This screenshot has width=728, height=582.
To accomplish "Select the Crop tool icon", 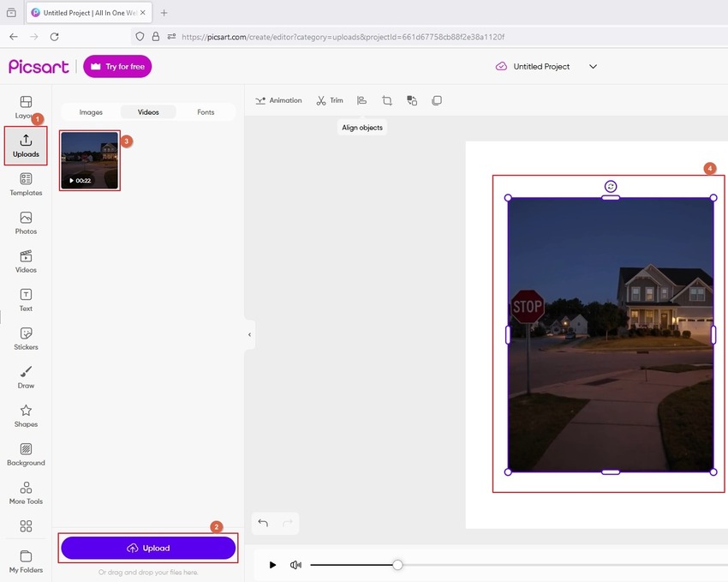I will [x=387, y=100].
